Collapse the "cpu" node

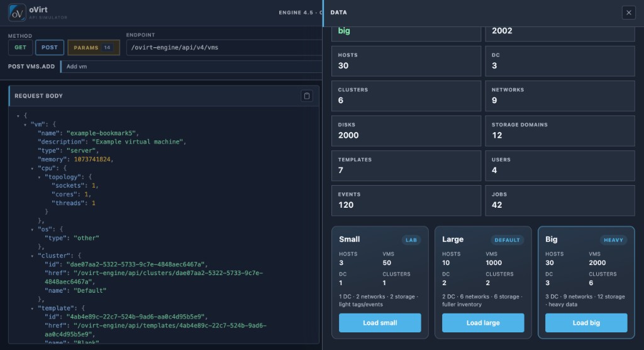click(32, 168)
